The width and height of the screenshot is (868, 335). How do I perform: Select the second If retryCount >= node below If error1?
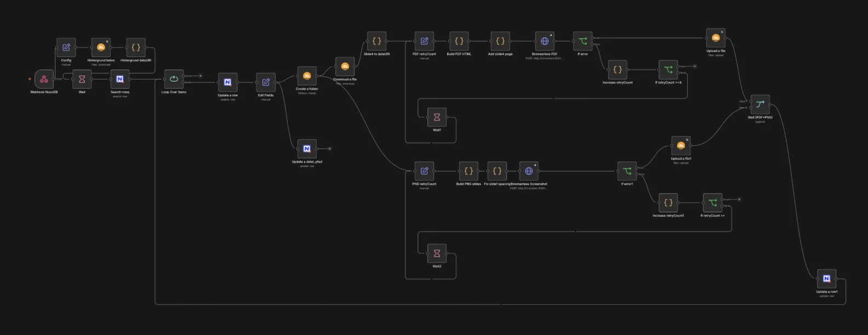[x=712, y=203]
